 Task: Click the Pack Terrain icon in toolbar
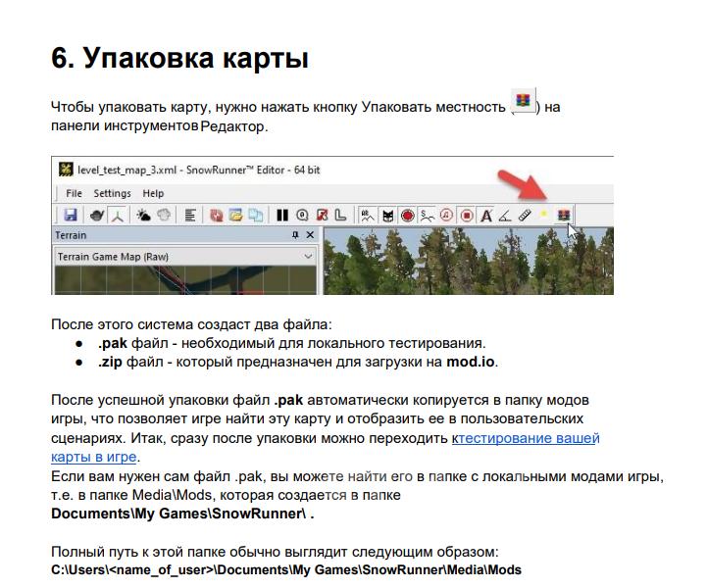563,215
